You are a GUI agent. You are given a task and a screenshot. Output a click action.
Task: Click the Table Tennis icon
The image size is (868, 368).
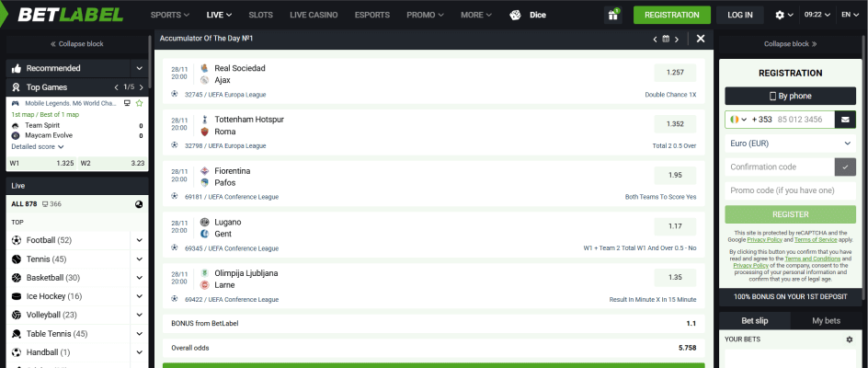[16, 334]
